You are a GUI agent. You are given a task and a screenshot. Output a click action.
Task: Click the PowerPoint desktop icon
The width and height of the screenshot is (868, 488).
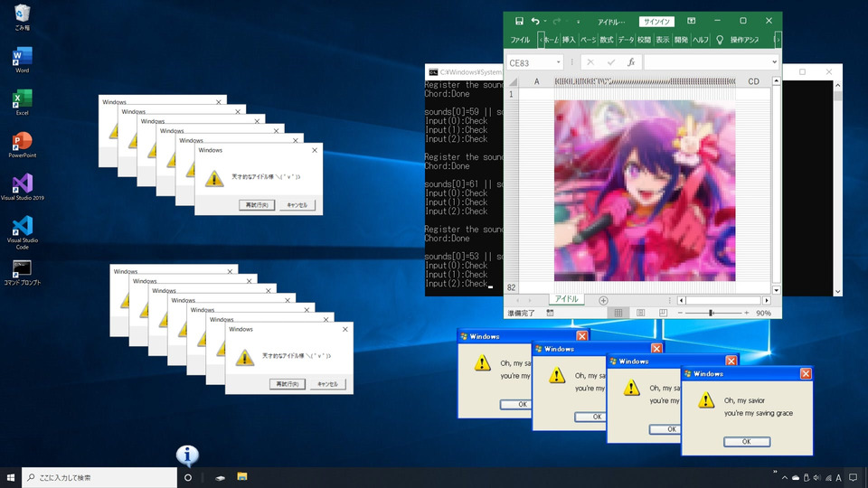22,142
